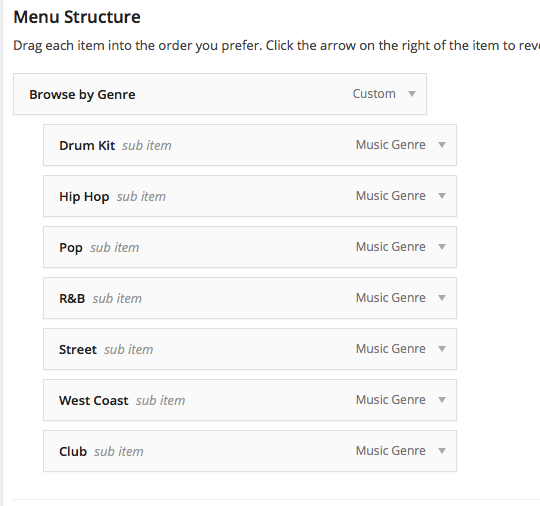
Task: Select the R&B menu item title
Action: click(x=72, y=298)
